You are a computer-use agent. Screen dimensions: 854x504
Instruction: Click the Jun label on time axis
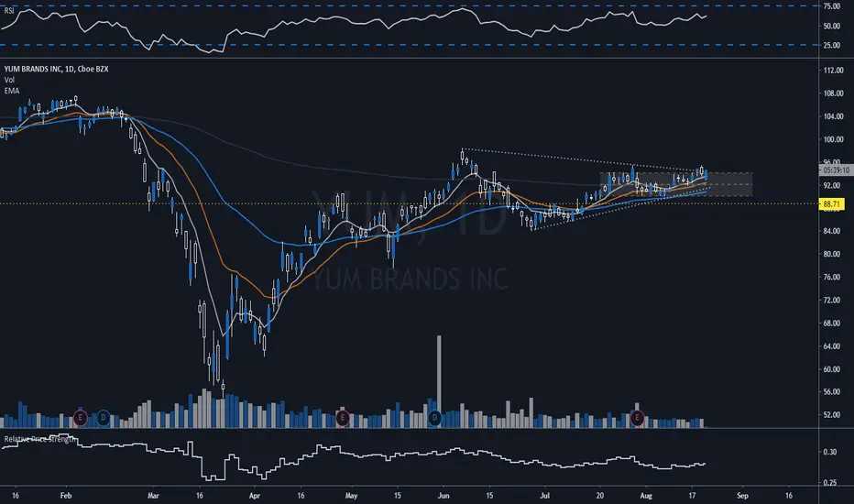click(x=443, y=496)
